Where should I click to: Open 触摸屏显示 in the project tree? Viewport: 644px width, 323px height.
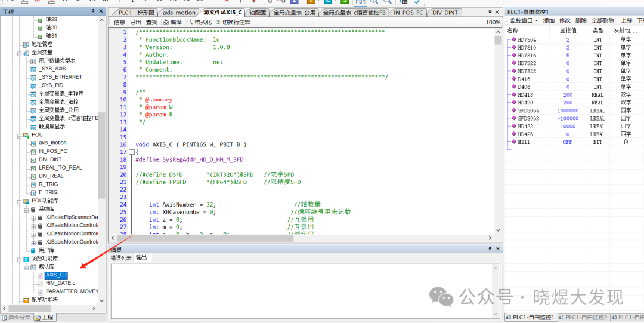(52, 127)
